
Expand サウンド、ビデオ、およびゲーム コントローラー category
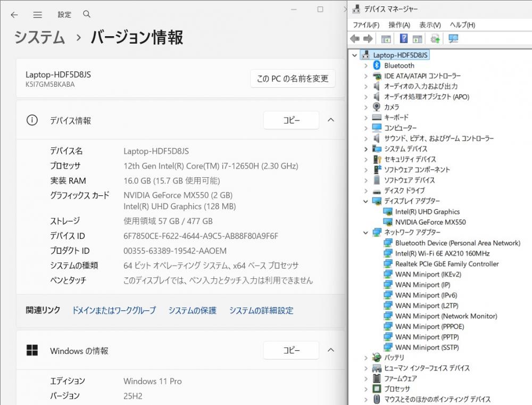point(366,138)
